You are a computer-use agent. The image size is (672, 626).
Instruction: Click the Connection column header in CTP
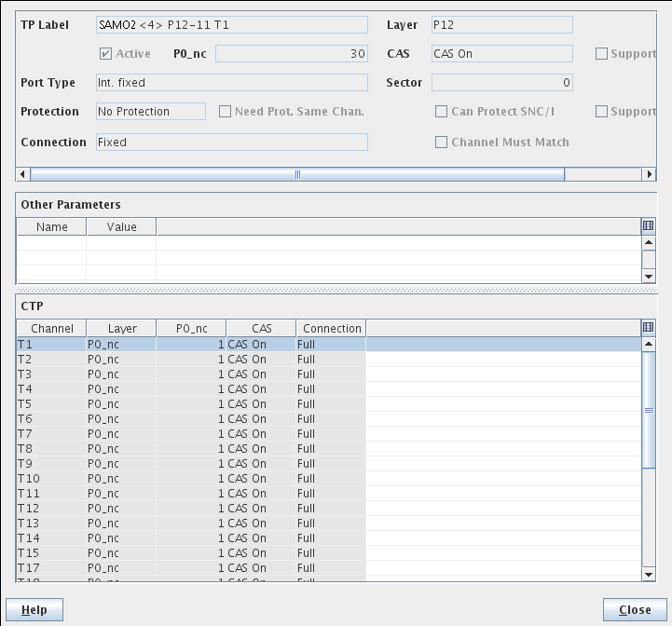(x=331, y=329)
